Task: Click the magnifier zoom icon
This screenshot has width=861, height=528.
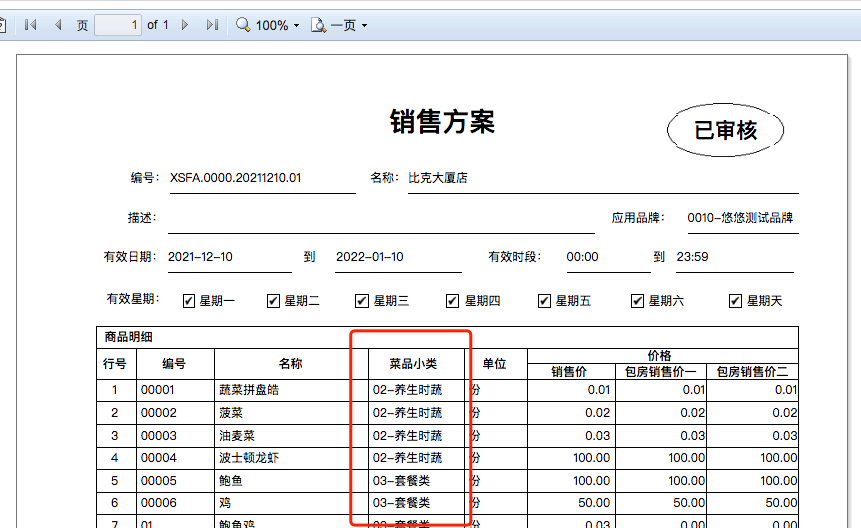Action: click(x=243, y=25)
